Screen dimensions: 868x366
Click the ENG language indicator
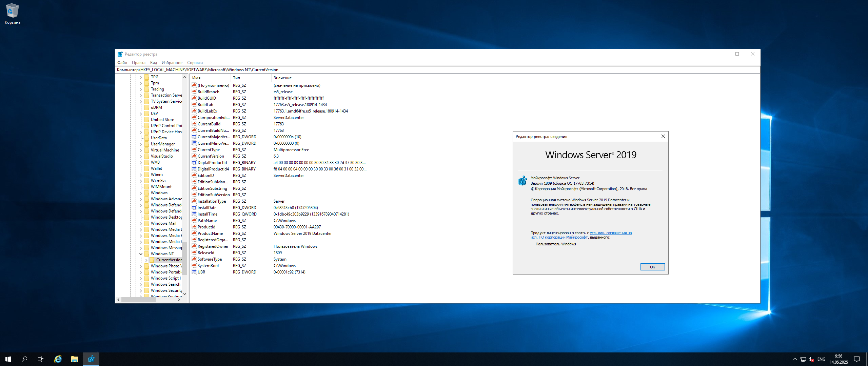tap(821, 359)
